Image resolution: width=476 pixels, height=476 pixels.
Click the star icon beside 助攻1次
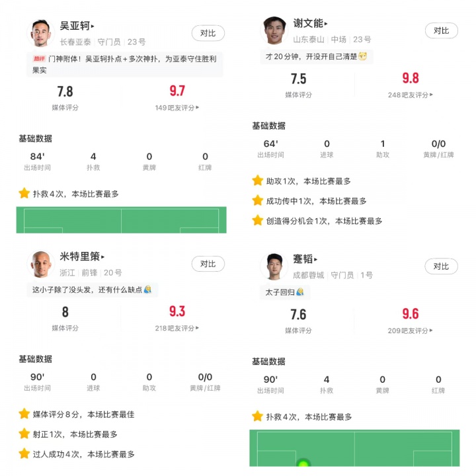(x=257, y=180)
